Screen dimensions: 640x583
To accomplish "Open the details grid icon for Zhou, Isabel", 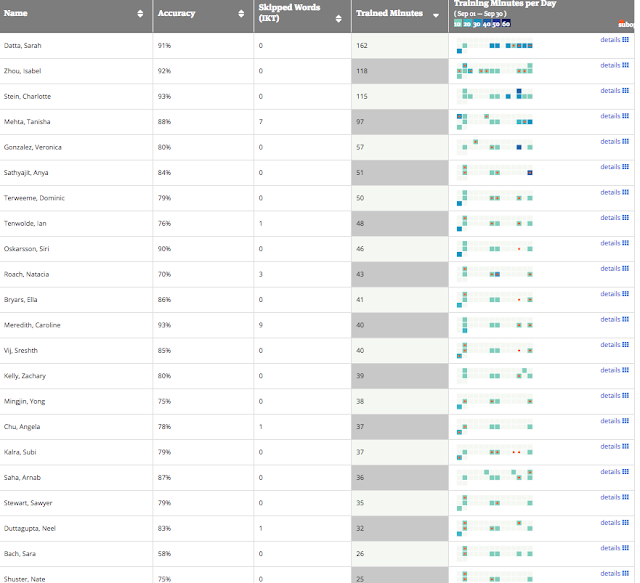I will 625,65.
